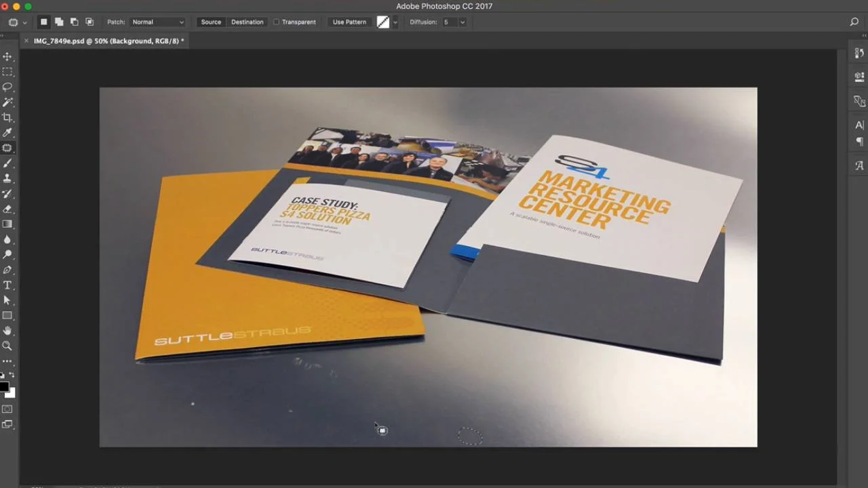Viewport: 868px width, 488px height.
Task: Click the Use Pattern button
Action: 349,22
